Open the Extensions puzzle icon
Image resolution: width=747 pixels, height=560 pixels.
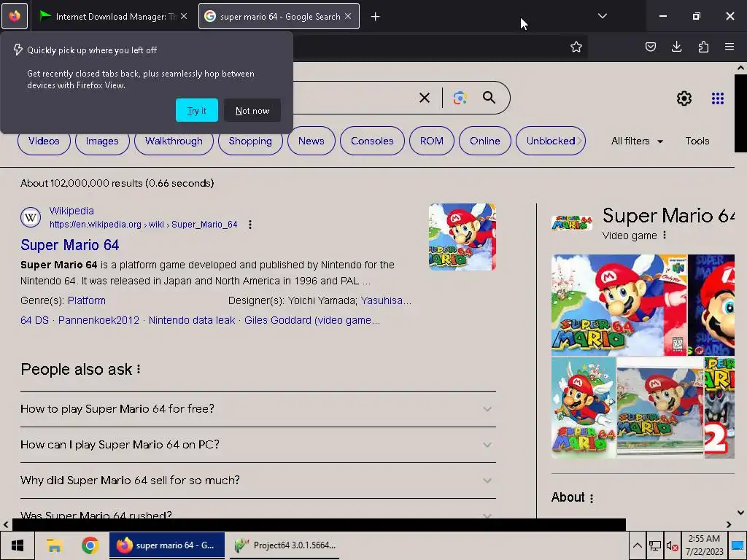703,47
